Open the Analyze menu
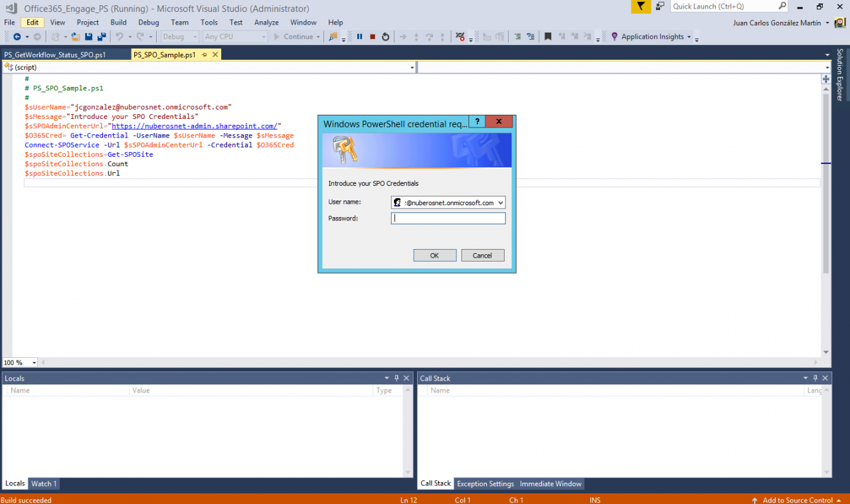The image size is (850, 504). coord(266,23)
